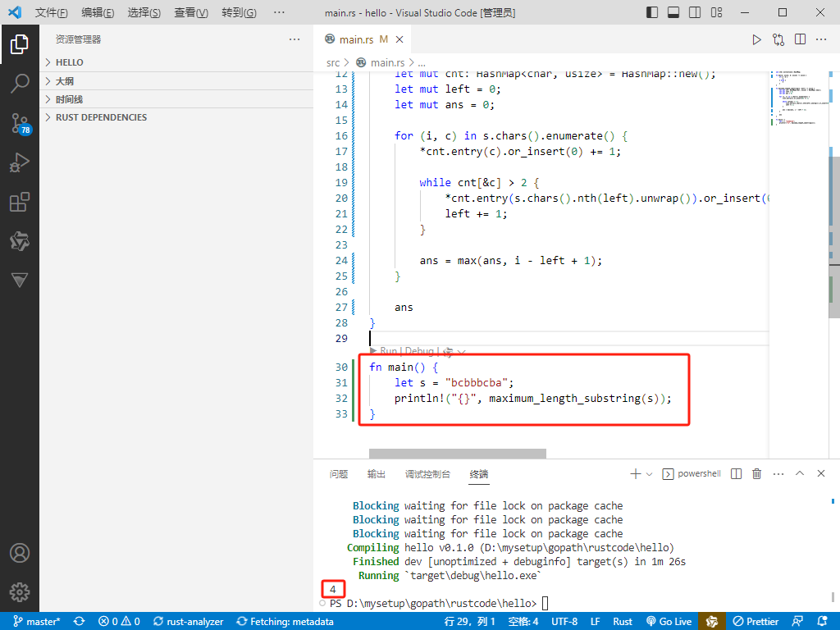The width and height of the screenshot is (840, 630).
Task: Expand RUST DEPENDENCIES section
Action: 176,117
